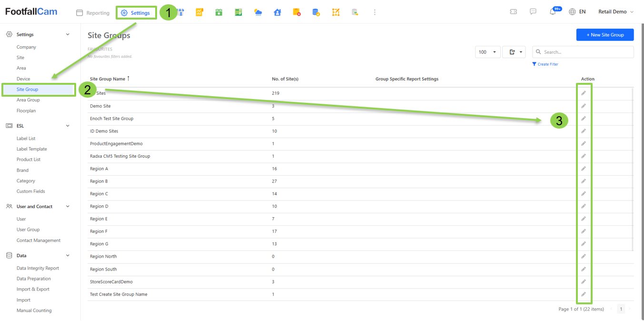The width and height of the screenshot is (644, 321).
Task: Click the blue database icon in toolbar
Action: [x=316, y=13]
